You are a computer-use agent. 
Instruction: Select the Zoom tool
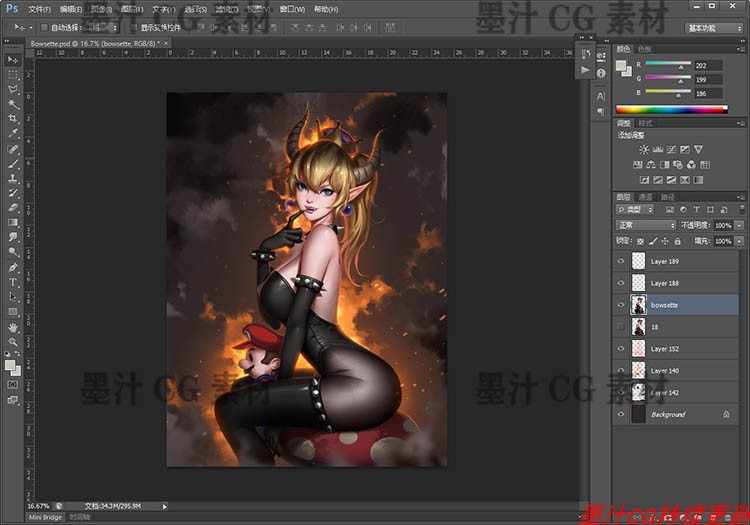[12, 342]
